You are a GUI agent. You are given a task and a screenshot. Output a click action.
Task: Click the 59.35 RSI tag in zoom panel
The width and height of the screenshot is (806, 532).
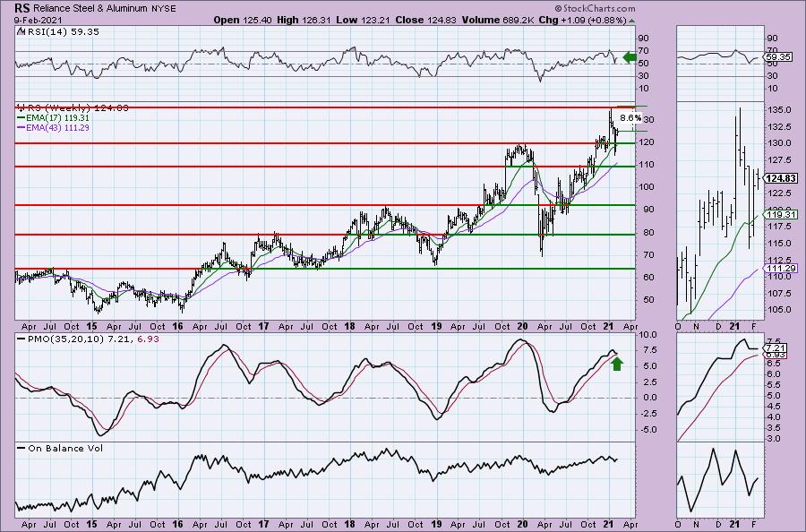coord(778,57)
